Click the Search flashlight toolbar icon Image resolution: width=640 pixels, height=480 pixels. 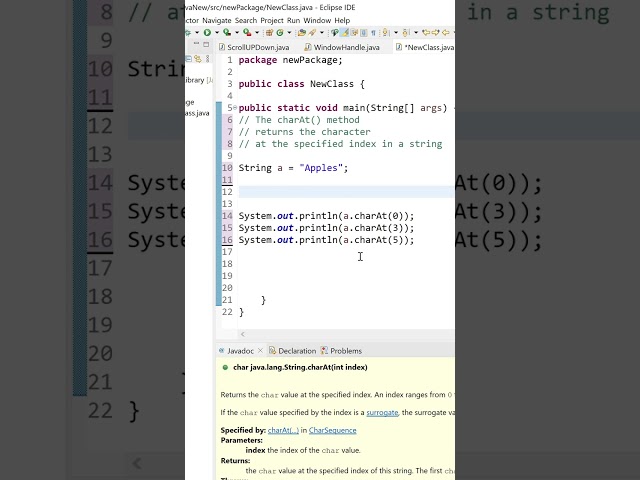tap(313, 32)
